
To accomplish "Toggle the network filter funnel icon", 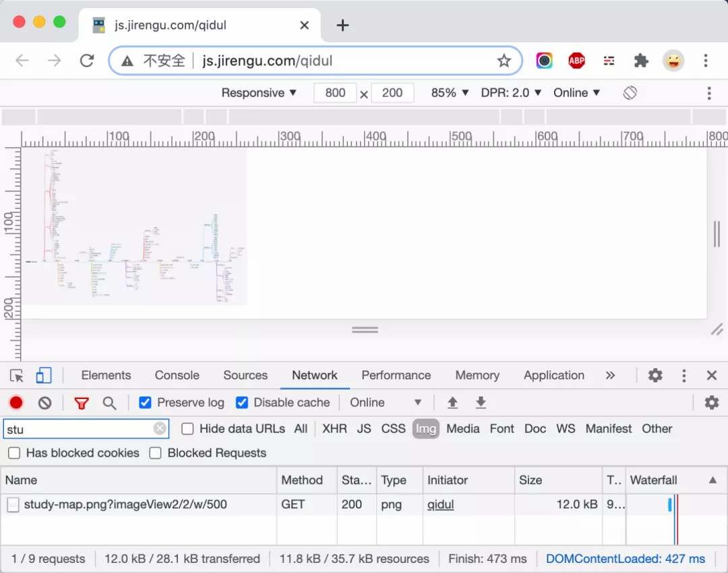I will pos(82,403).
